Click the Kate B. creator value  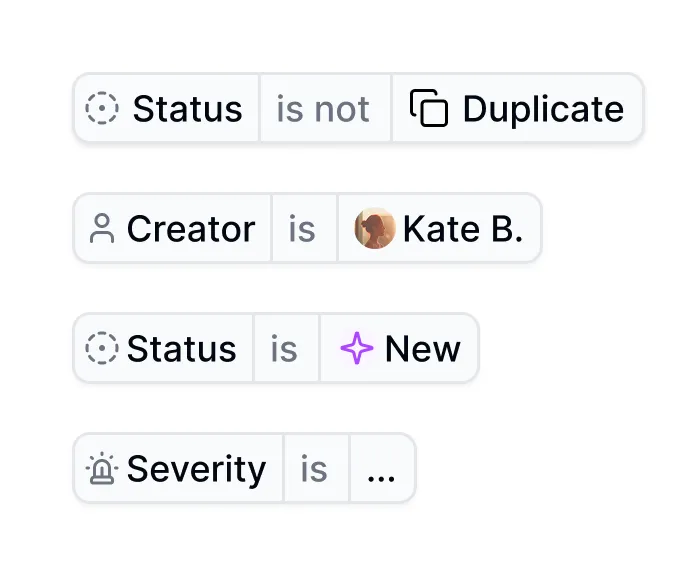pyautogui.click(x=440, y=228)
